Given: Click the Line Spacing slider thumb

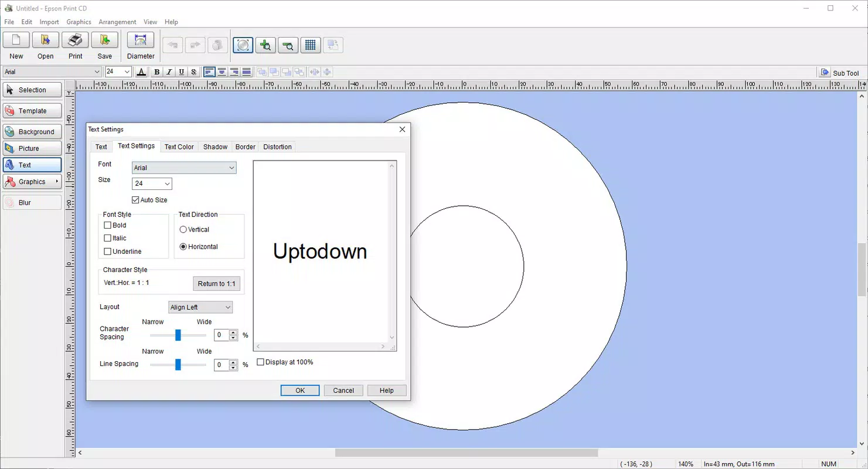Looking at the screenshot, I should (x=178, y=365).
